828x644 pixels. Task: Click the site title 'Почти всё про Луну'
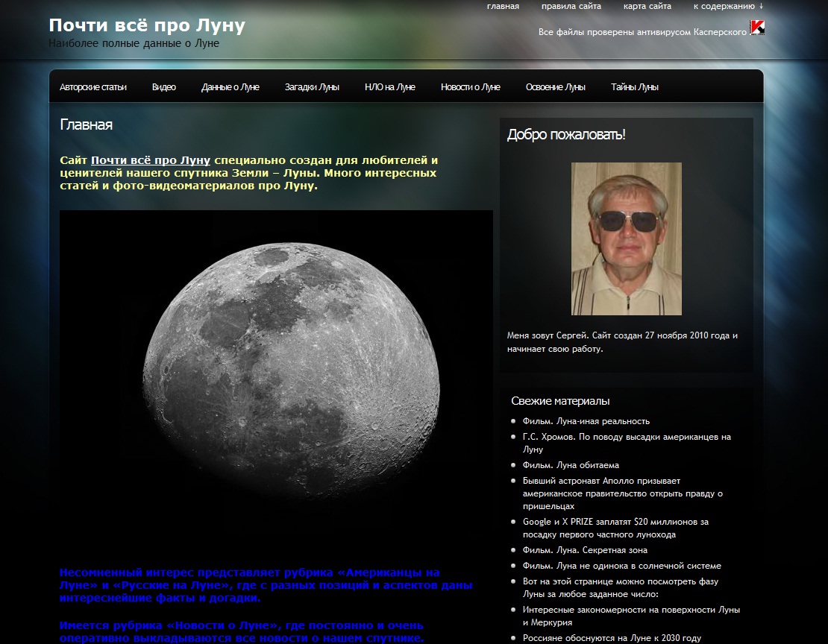pos(147,26)
